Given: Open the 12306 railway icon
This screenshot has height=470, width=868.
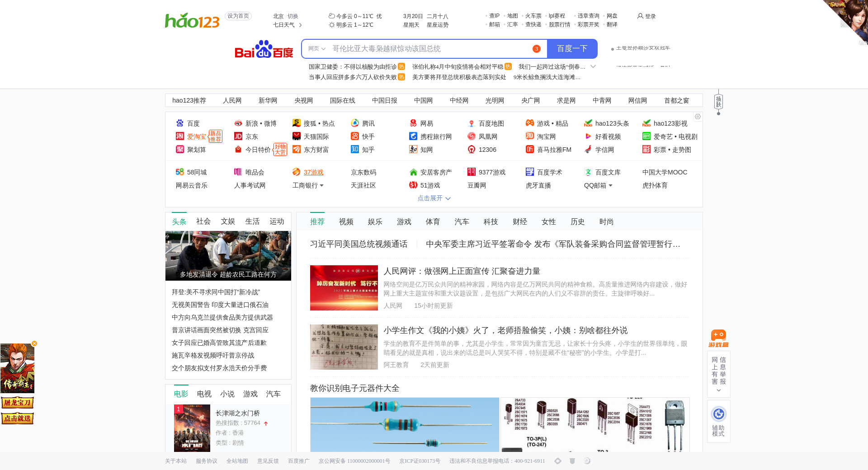Looking at the screenshot, I should [x=472, y=150].
